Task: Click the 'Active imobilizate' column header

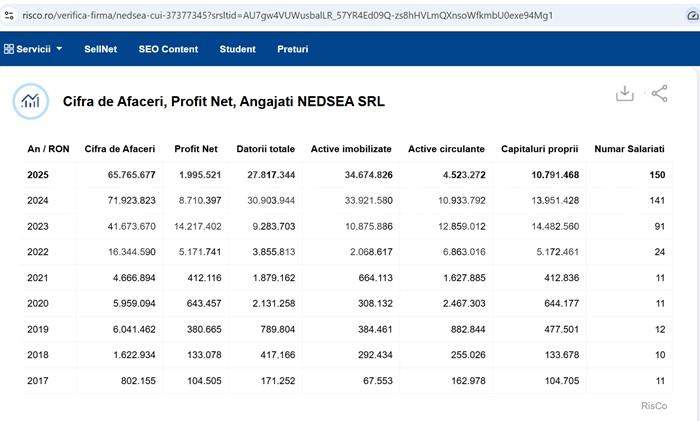Action: (351, 149)
